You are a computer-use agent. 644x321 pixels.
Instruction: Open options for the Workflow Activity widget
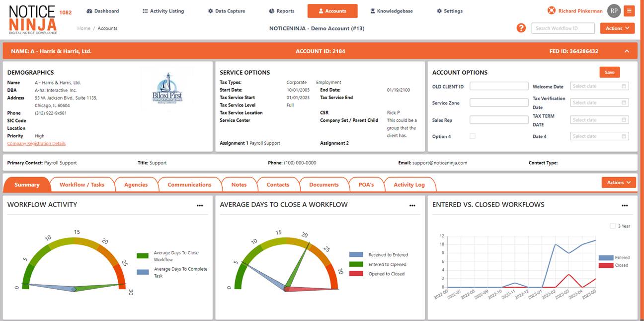click(200, 205)
